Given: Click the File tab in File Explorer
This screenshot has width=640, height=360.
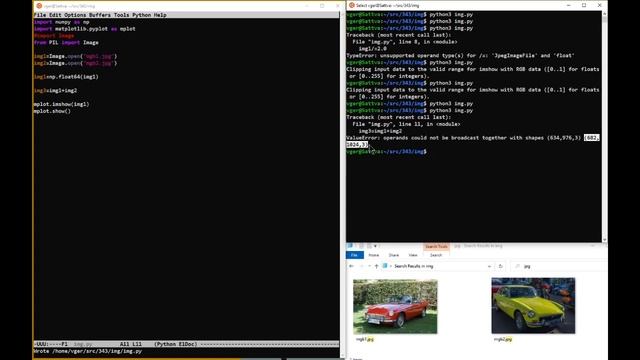Looking at the screenshot, I should (x=355, y=255).
